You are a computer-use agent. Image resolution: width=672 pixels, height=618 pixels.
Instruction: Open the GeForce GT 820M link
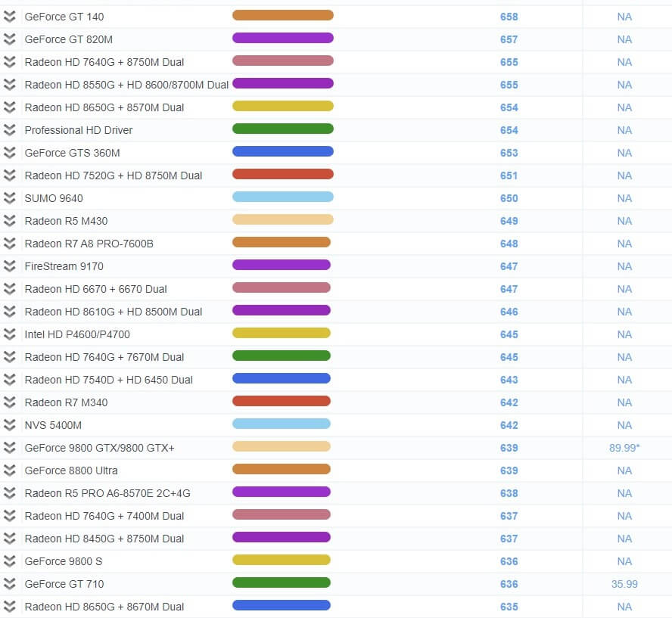click(69, 39)
